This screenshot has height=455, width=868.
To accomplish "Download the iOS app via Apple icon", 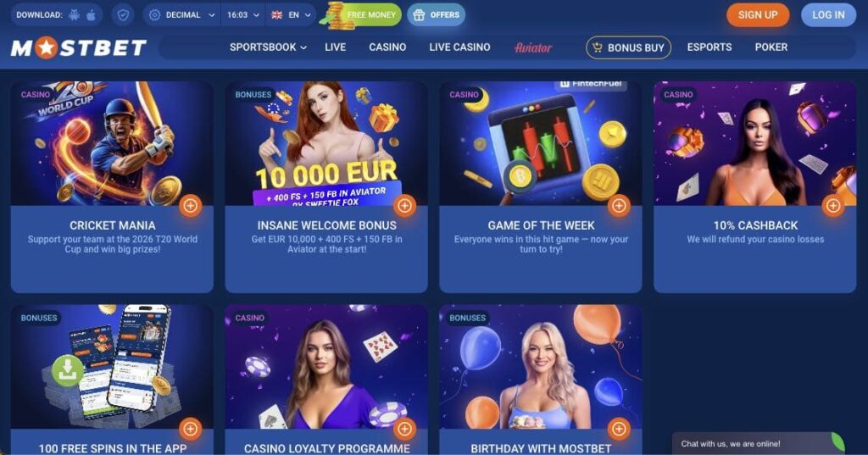I will point(92,15).
